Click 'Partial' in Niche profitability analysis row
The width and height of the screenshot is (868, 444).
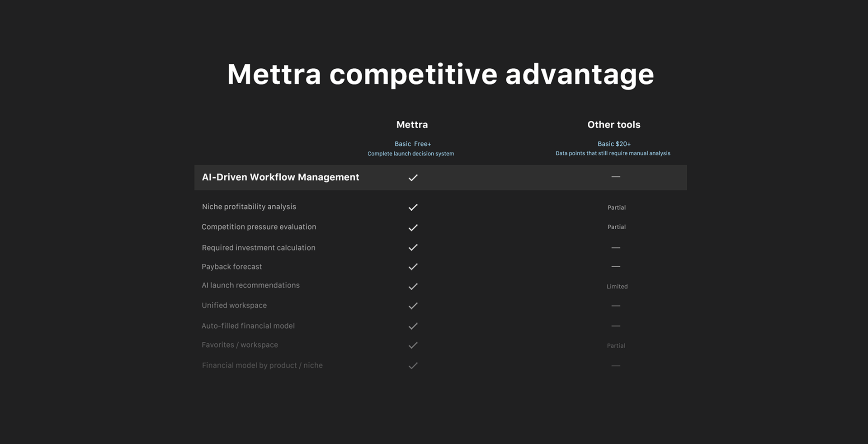click(x=617, y=208)
